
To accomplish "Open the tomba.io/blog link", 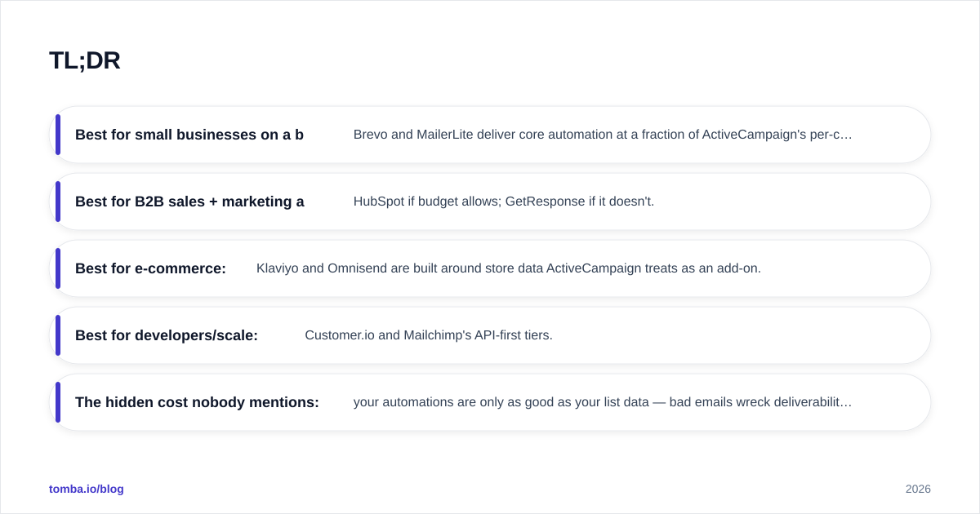I will click(x=87, y=489).
